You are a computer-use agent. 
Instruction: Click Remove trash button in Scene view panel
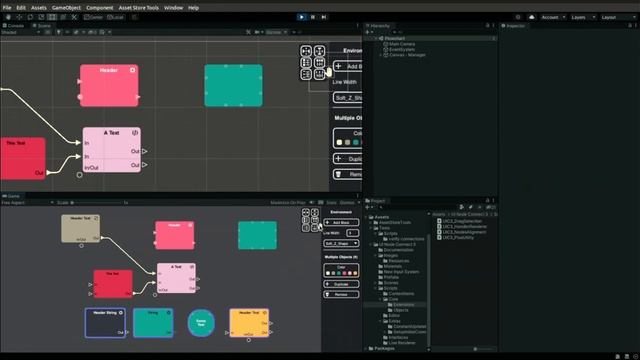347,174
